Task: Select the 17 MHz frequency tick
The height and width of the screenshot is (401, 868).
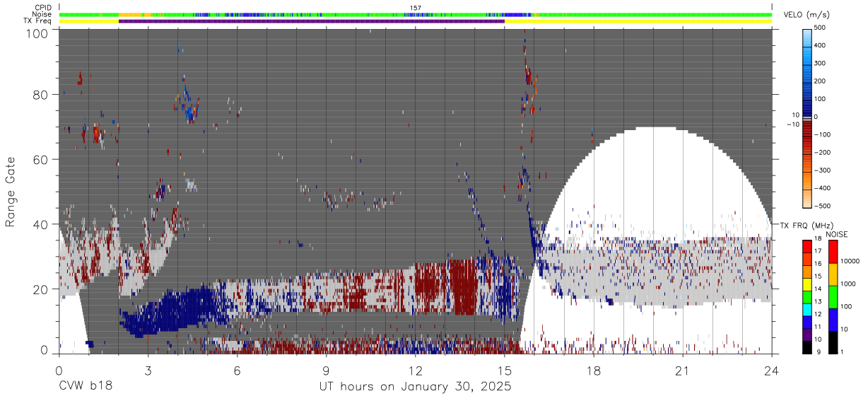Action: [x=818, y=252]
